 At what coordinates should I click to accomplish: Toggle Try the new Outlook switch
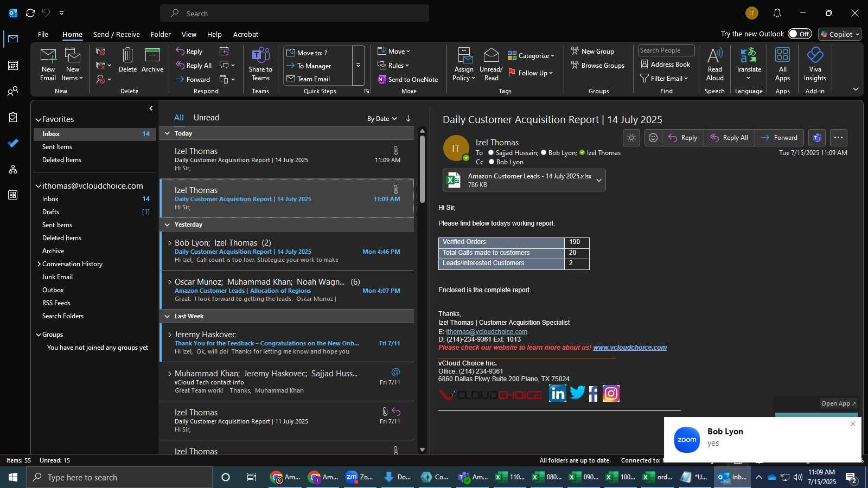(800, 34)
